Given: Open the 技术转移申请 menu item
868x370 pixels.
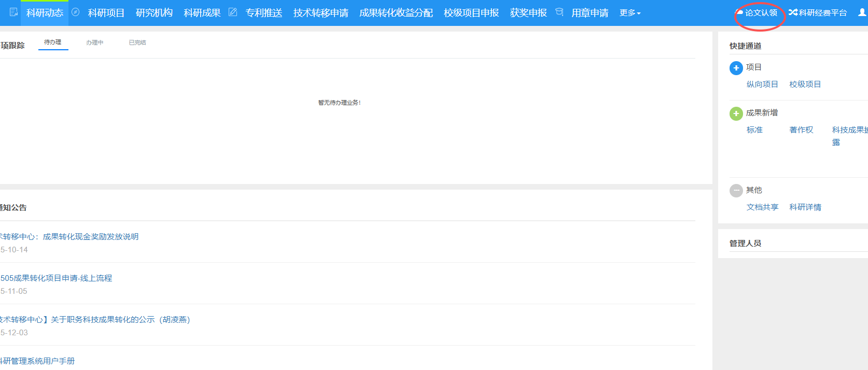Looking at the screenshot, I should click(320, 13).
